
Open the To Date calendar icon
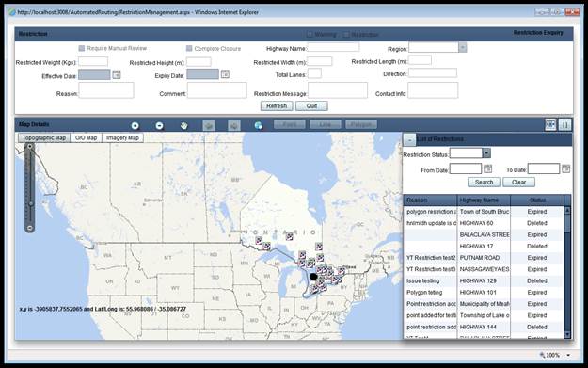point(565,168)
